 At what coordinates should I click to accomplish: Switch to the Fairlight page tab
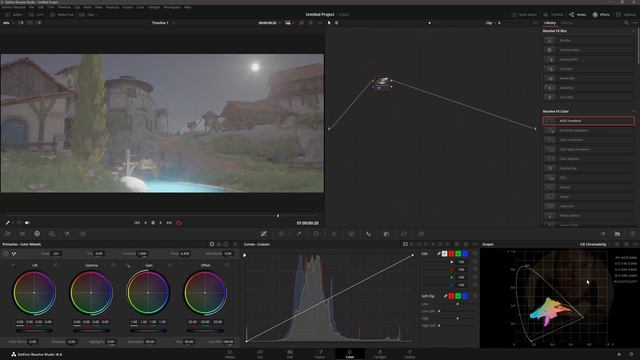[x=380, y=354]
